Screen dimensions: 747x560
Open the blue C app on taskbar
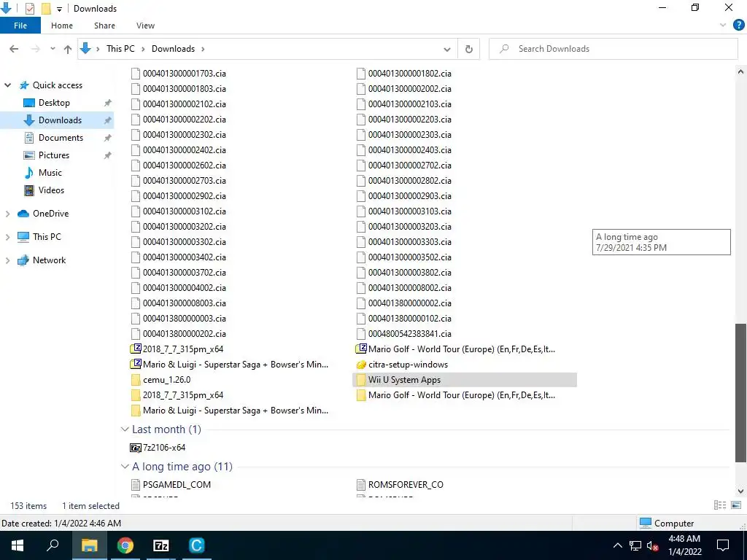click(x=197, y=545)
